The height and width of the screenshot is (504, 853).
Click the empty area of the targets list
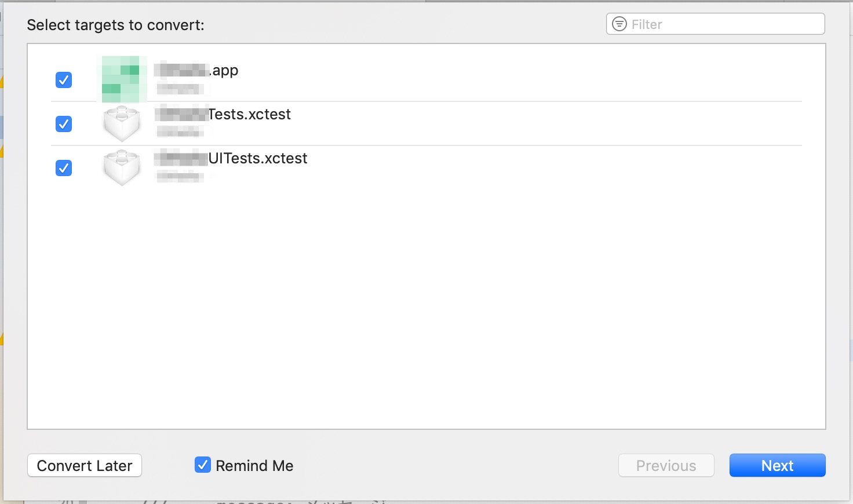(x=426, y=307)
